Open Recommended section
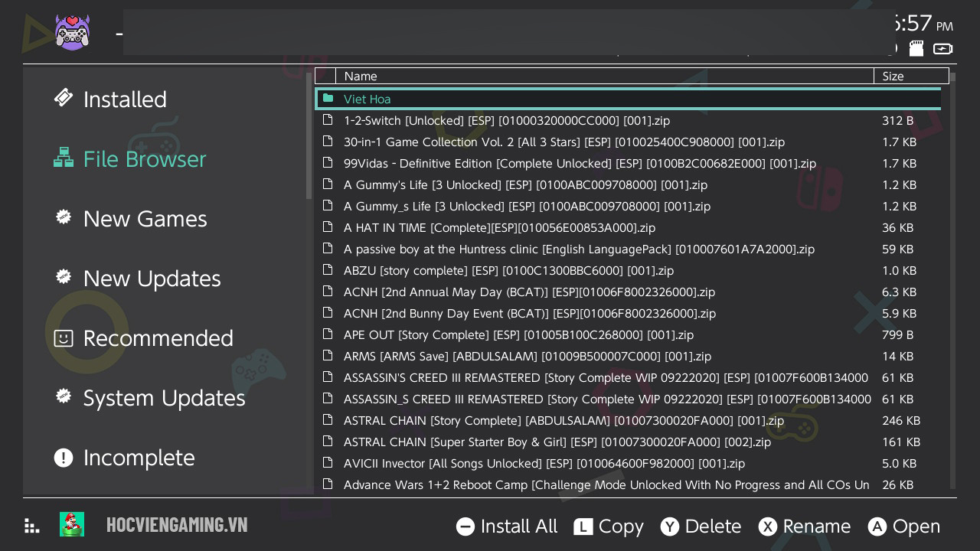 tap(143, 338)
